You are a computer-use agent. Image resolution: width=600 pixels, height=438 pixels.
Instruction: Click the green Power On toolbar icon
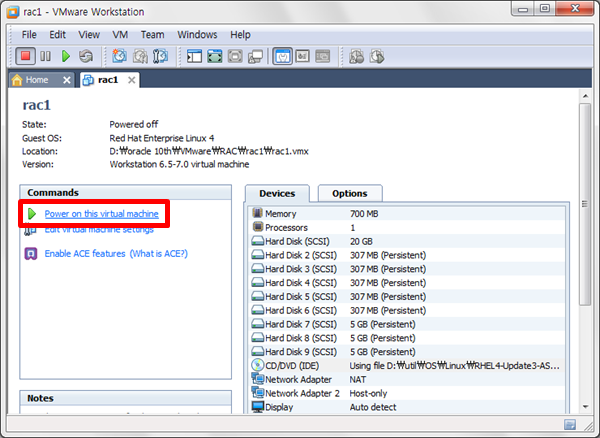point(66,56)
